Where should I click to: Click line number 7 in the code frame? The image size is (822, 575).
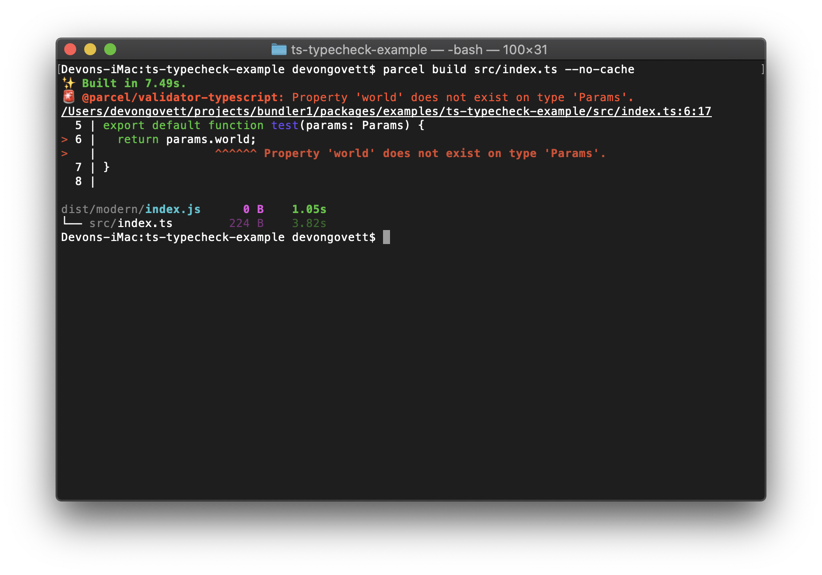[78, 167]
